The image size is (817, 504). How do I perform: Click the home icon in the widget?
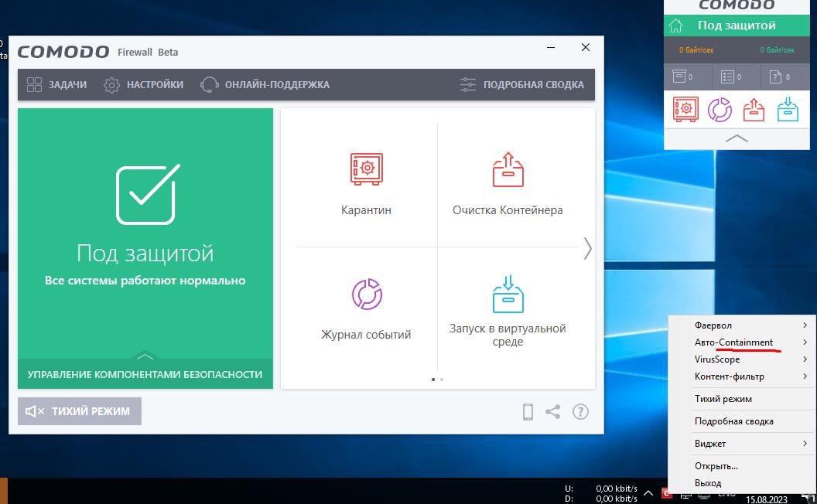(x=675, y=26)
